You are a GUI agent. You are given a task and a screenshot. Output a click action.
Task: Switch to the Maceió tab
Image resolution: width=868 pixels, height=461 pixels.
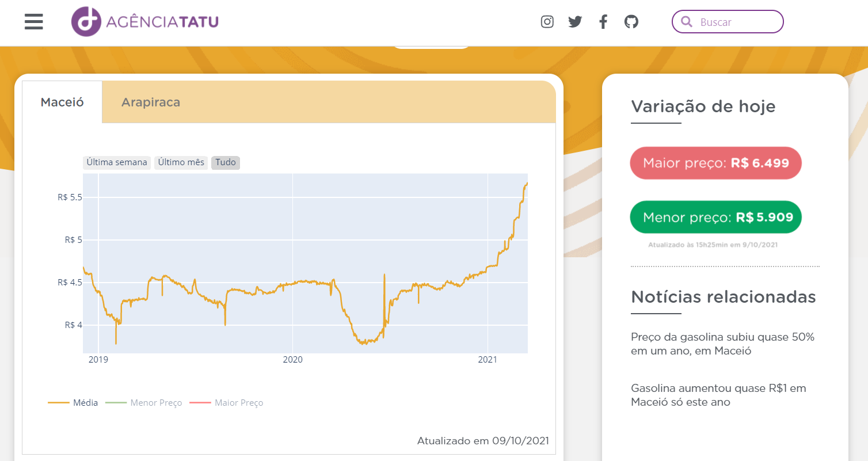(x=62, y=102)
